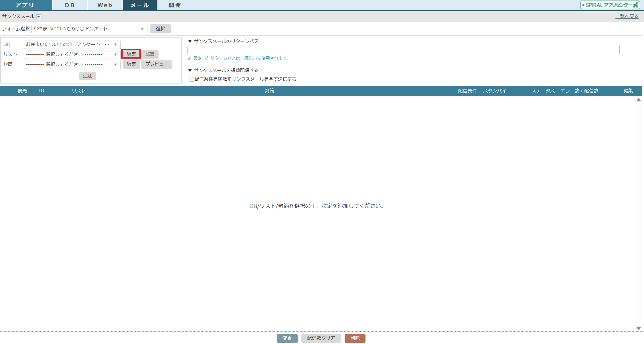Viewport: 644px width, 344px height.
Task: Collapse the サンクスメールのリターンパス section triangle
Action: pos(190,41)
